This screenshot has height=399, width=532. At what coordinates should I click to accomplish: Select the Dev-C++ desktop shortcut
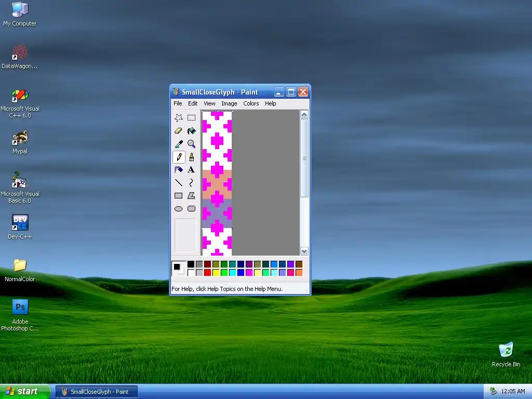[x=20, y=227]
